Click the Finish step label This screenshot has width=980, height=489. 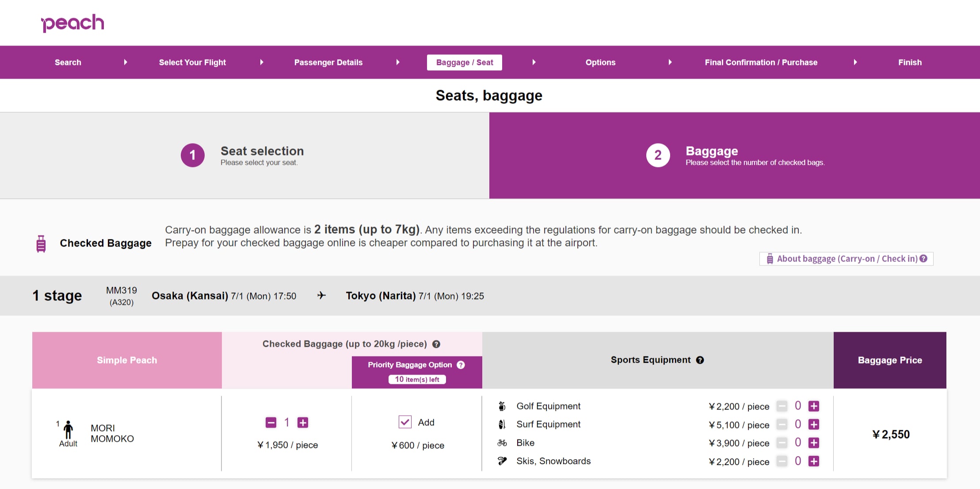(910, 62)
